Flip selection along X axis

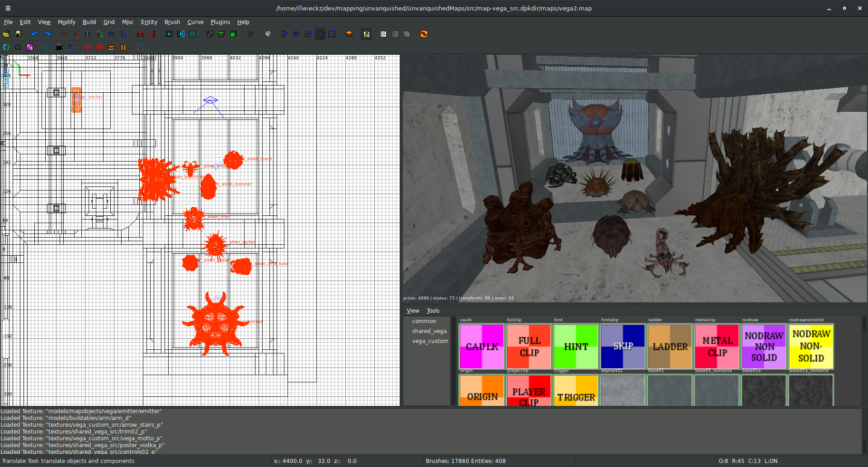point(64,34)
